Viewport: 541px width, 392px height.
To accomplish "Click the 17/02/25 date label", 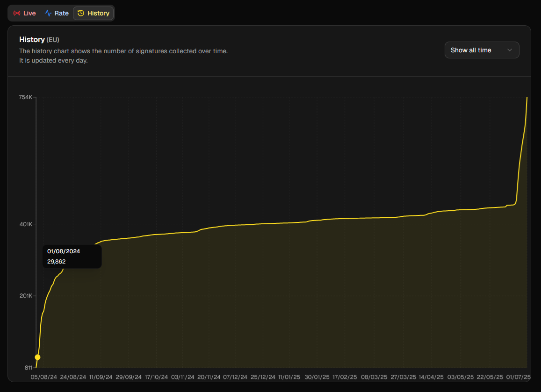I will coord(345,377).
